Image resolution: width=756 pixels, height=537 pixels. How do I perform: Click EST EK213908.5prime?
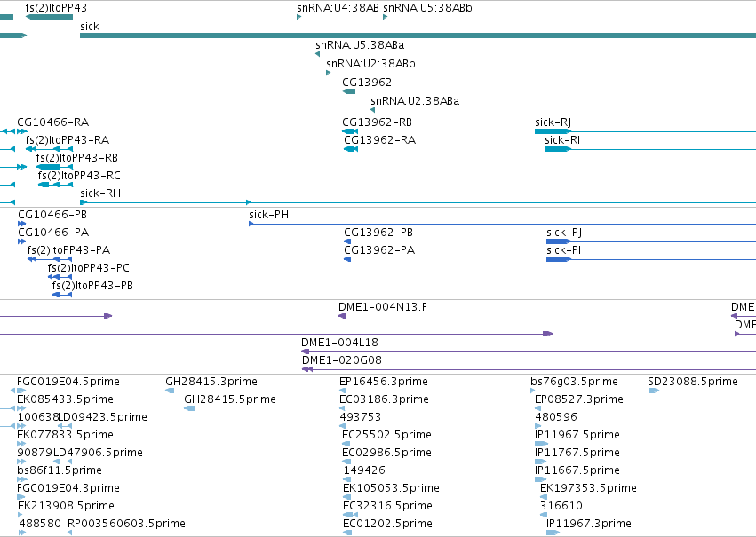[66, 506]
